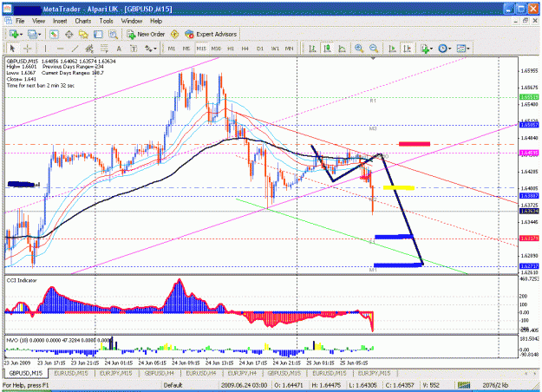Select the crosshair tool
The height and width of the screenshot is (392, 542).
(x=27, y=49)
